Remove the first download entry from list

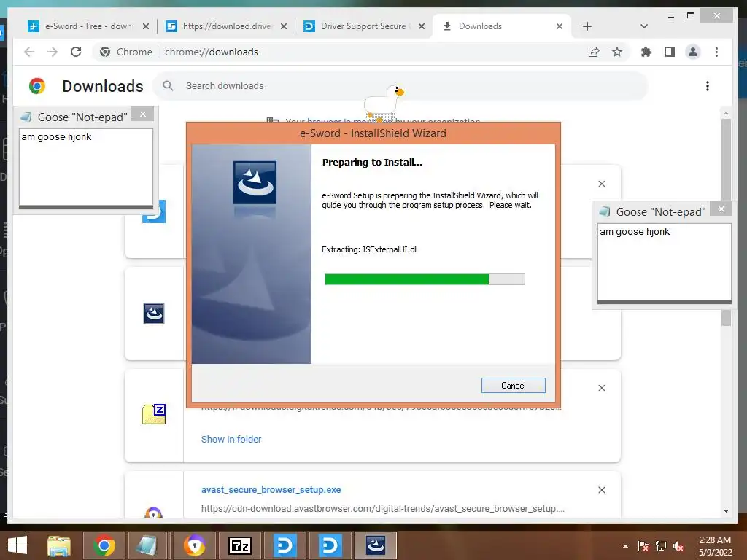point(602,184)
